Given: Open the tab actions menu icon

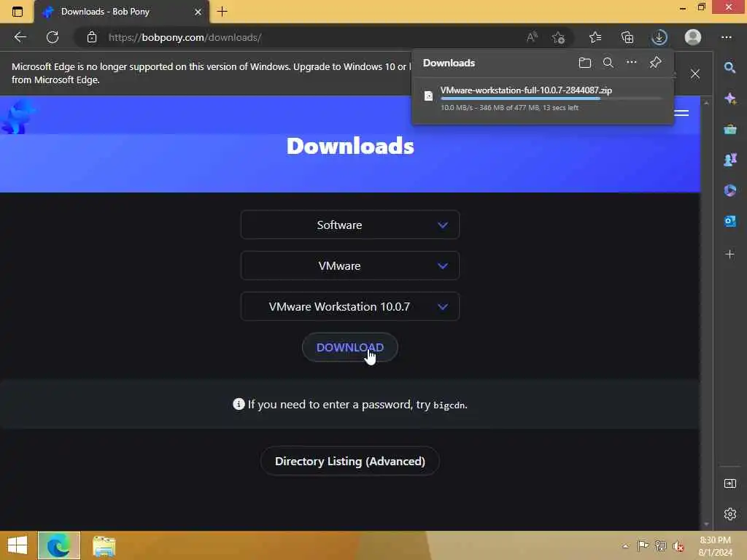Looking at the screenshot, I should point(18,12).
